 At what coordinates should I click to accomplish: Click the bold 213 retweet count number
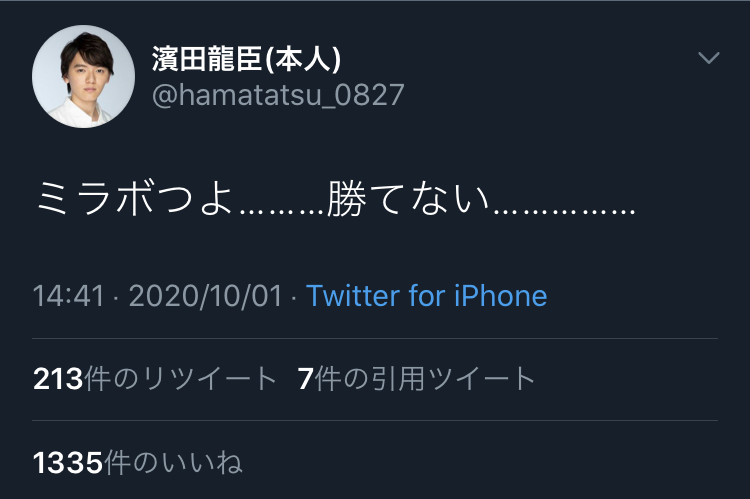[58, 379]
